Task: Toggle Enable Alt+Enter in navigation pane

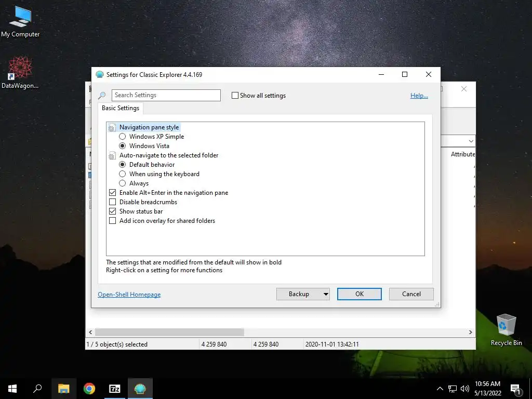Action: click(112, 193)
